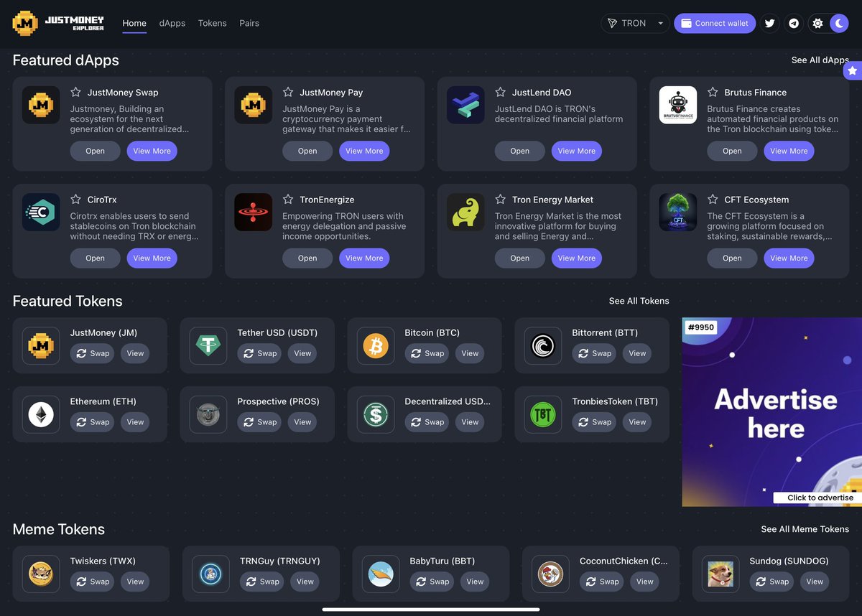
Task: Click the JustMoney Explorer logo
Action: pyautogui.click(x=58, y=23)
